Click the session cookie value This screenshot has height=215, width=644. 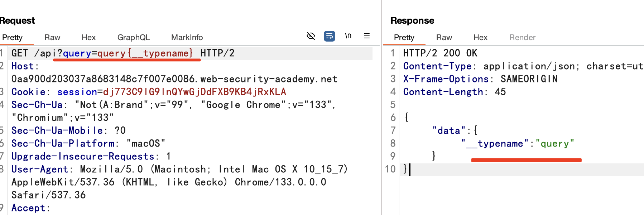coord(194,92)
